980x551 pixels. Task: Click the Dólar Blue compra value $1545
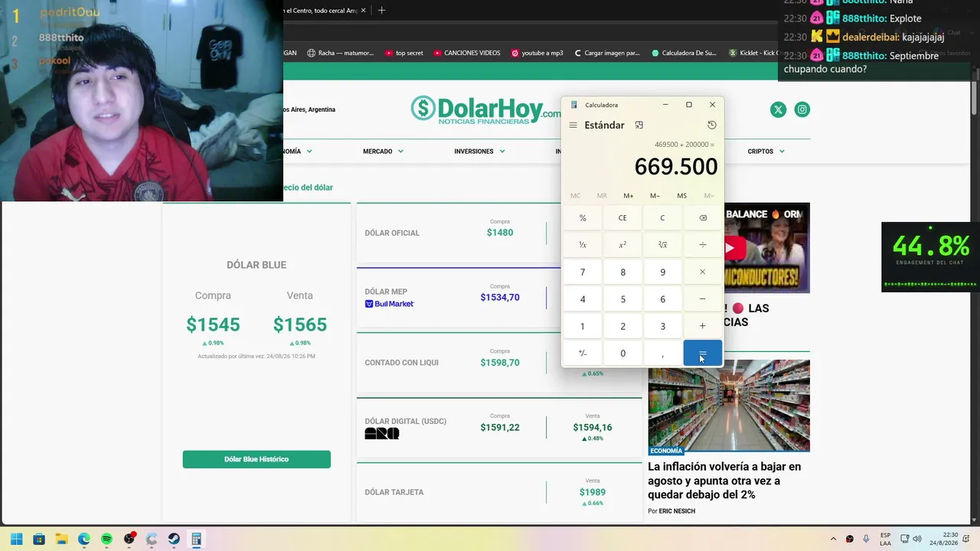[213, 324]
